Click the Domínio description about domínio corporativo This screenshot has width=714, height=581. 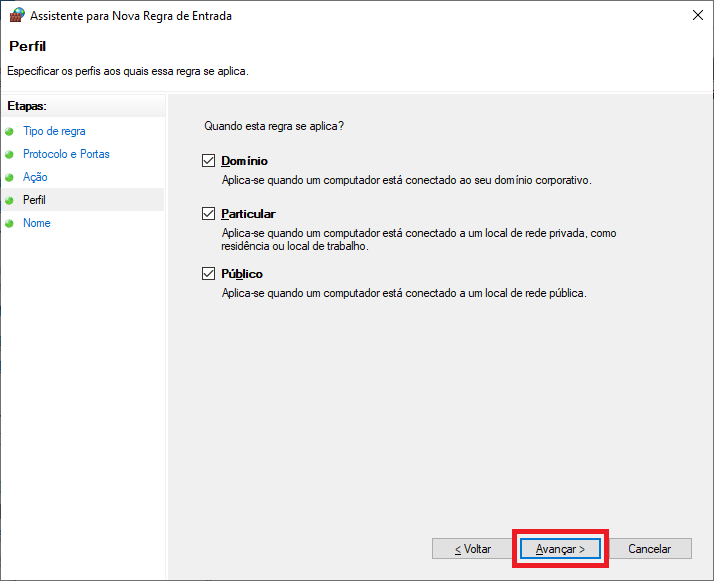click(x=407, y=180)
